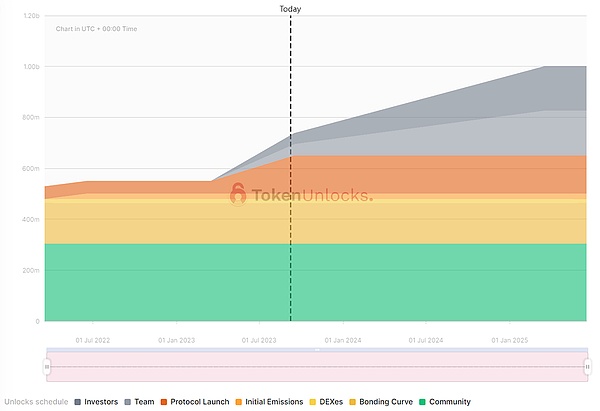Toggle the Community legend entry
Image resolution: width=600 pixels, height=411 pixels.
click(x=444, y=402)
